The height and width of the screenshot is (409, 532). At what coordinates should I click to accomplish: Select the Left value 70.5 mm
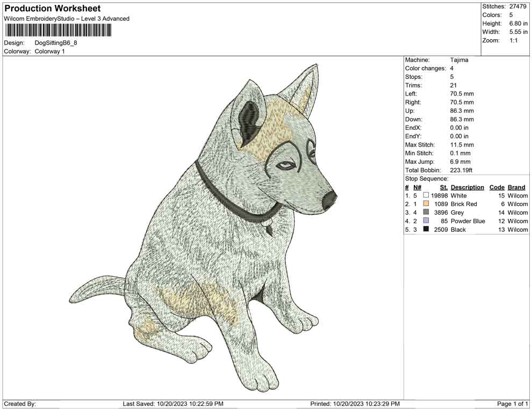coord(462,94)
